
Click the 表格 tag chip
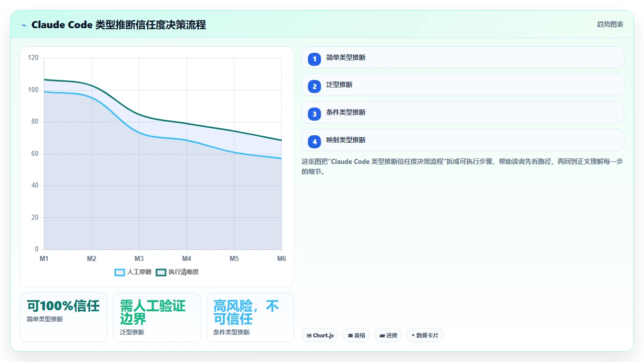click(x=357, y=335)
